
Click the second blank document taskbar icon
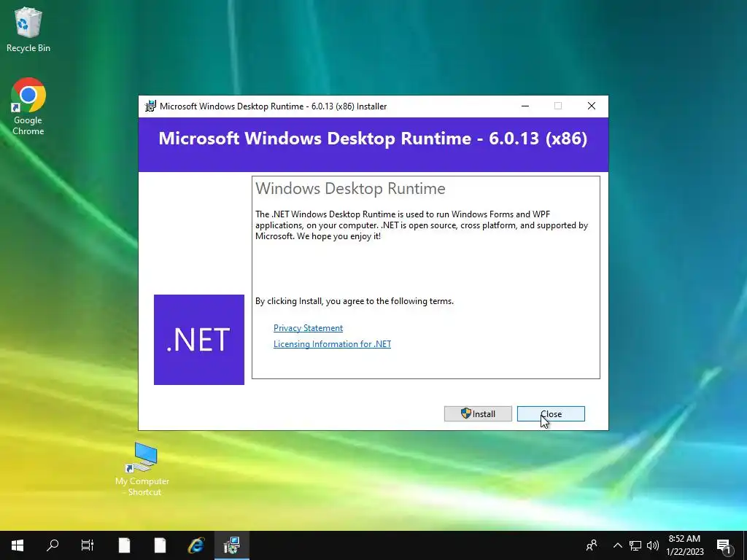pos(160,545)
